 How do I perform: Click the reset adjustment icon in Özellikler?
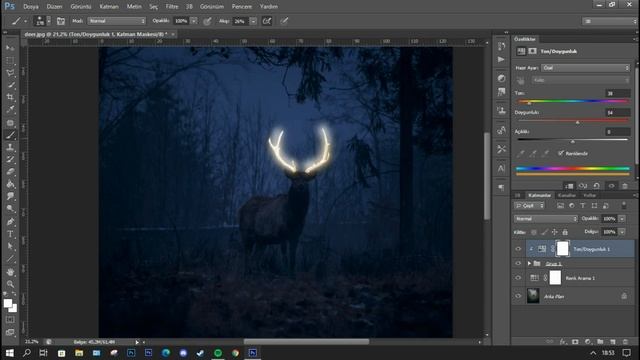[x=596, y=186]
